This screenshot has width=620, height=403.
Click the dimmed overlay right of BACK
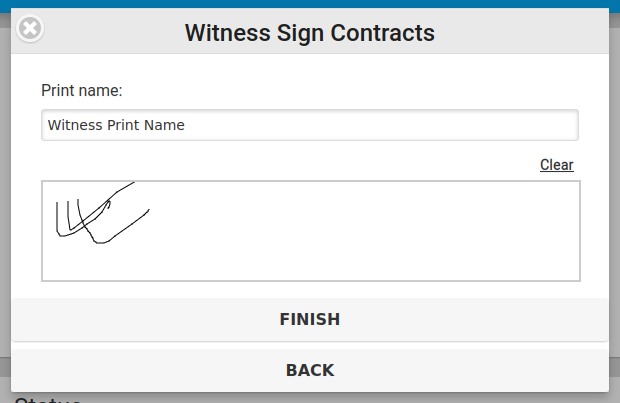point(614,370)
